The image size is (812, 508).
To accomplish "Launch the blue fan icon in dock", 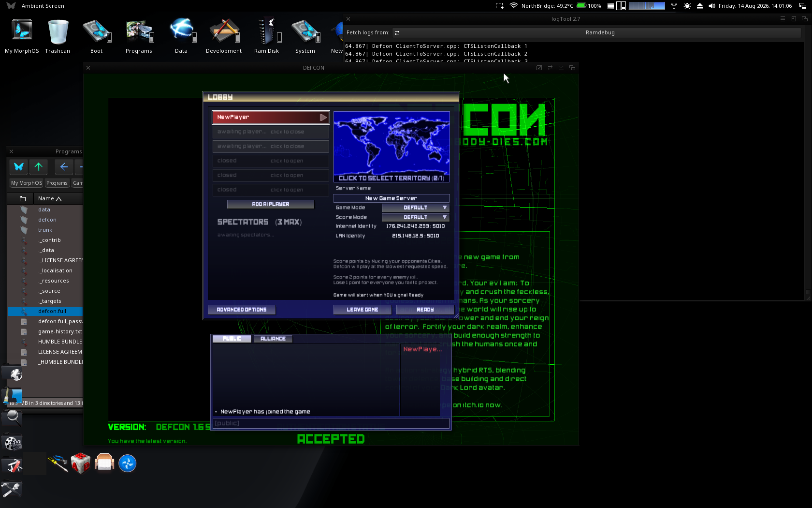I will [x=128, y=463].
